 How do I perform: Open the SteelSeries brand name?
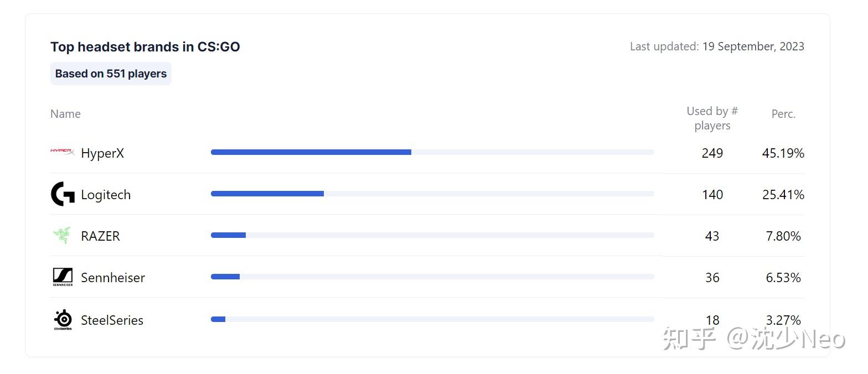(112, 320)
